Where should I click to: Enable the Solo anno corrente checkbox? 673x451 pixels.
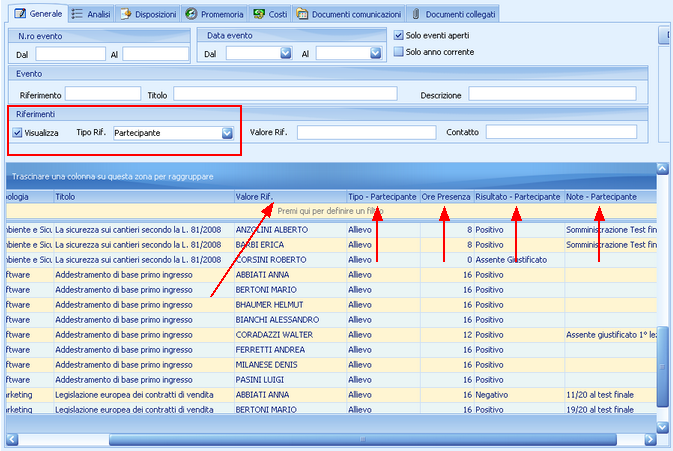pos(399,52)
